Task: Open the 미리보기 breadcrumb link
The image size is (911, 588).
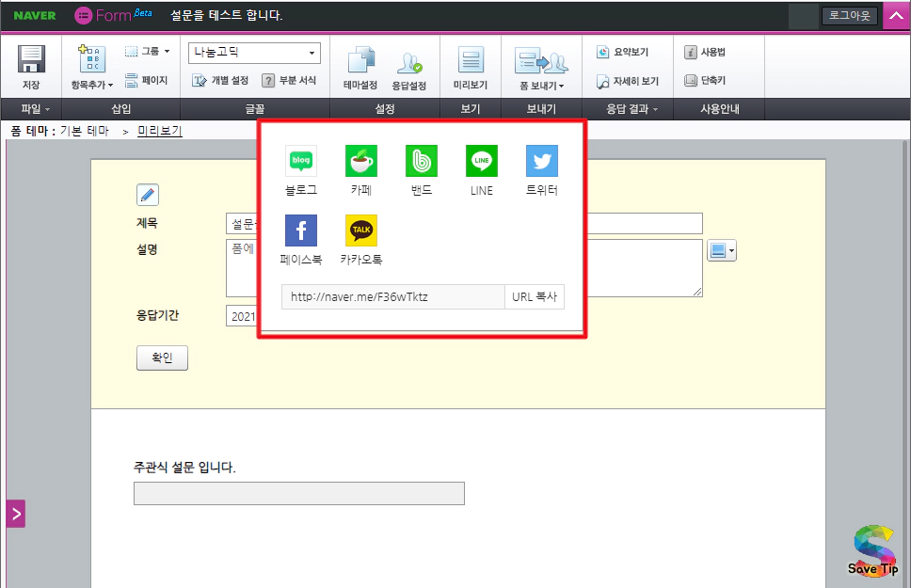Action: pyautogui.click(x=160, y=131)
